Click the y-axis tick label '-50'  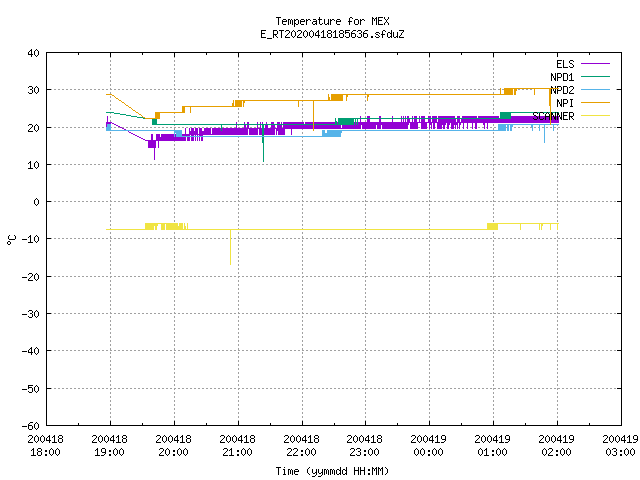click(31, 389)
